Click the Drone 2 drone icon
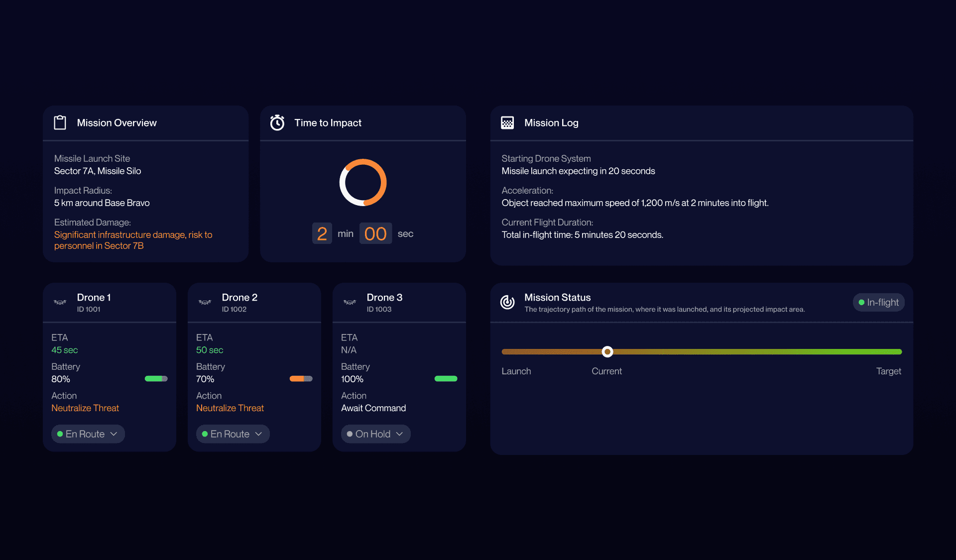Image resolution: width=956 pixels, height=560 pixels. click(x=205, y=302)
